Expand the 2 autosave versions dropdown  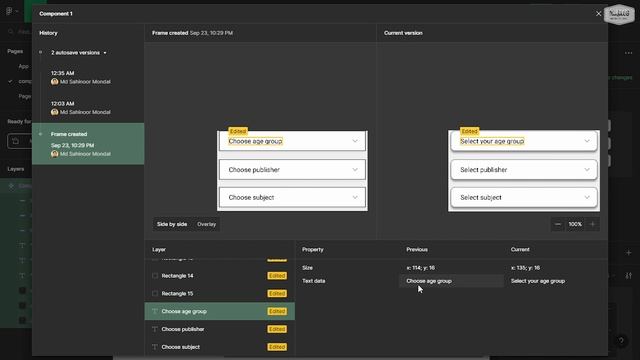(78, 53)
